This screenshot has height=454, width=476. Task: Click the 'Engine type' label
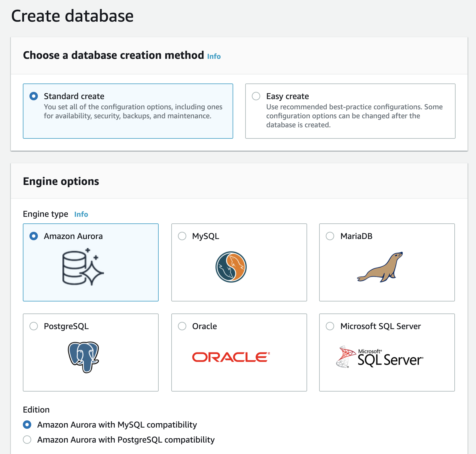pos(46,214)
